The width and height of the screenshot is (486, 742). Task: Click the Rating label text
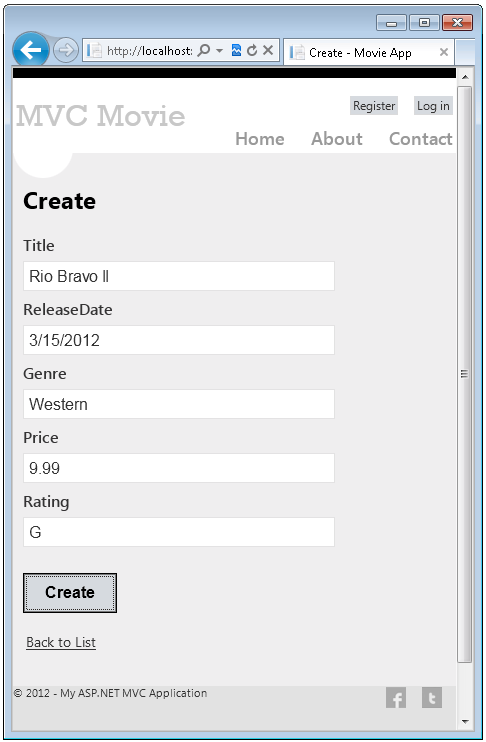(x=46, y=502)
